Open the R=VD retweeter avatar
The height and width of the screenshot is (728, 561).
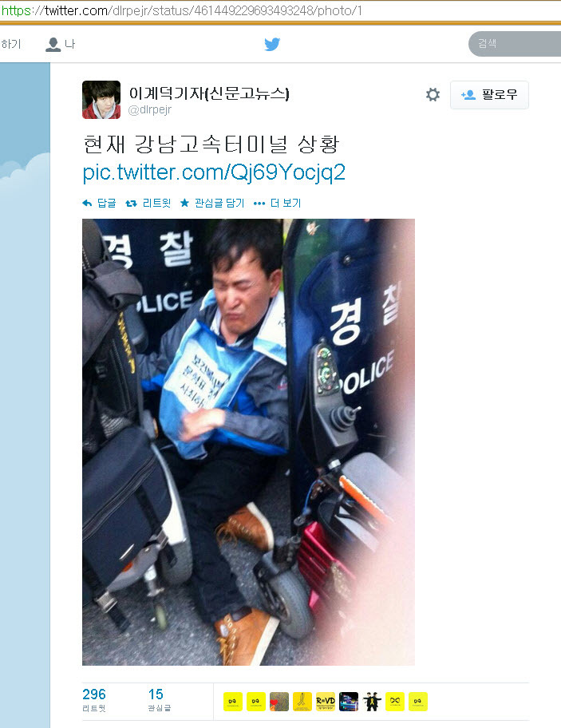click(326, 702)
